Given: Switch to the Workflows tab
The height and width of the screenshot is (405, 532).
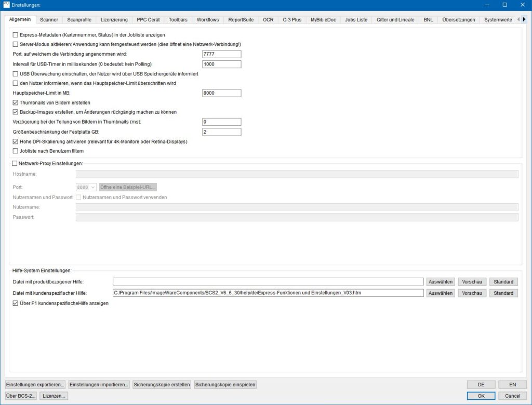Looking at the screenshot, I should tap(208, 20).
